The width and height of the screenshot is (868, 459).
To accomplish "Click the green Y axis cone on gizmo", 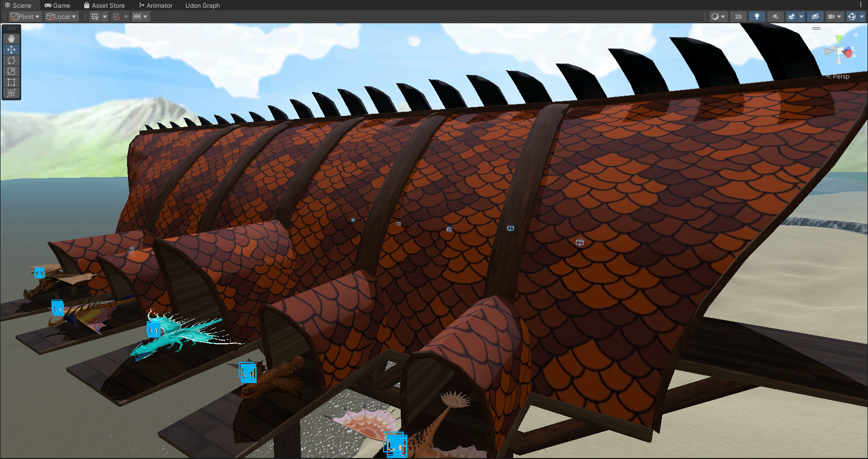I will click(839, 39).
